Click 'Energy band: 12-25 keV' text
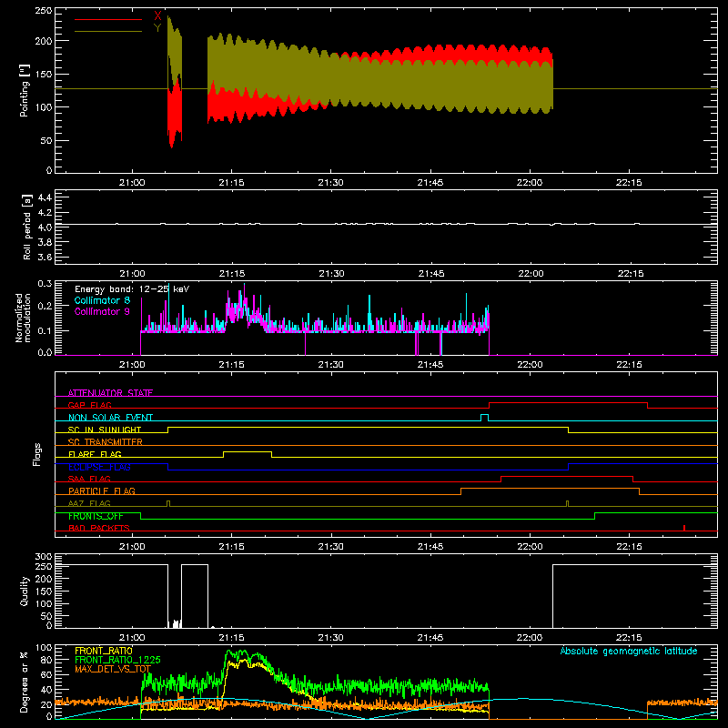This screenshot has height=728, width=728. click(x=132, y=289)
